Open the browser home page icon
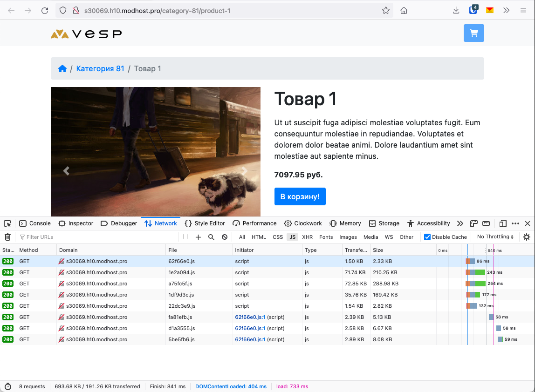 [x=404, y=11]
